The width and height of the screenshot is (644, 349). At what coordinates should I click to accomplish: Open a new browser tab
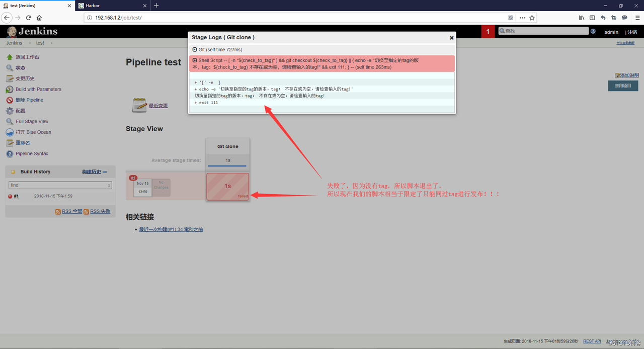[156, 6]
